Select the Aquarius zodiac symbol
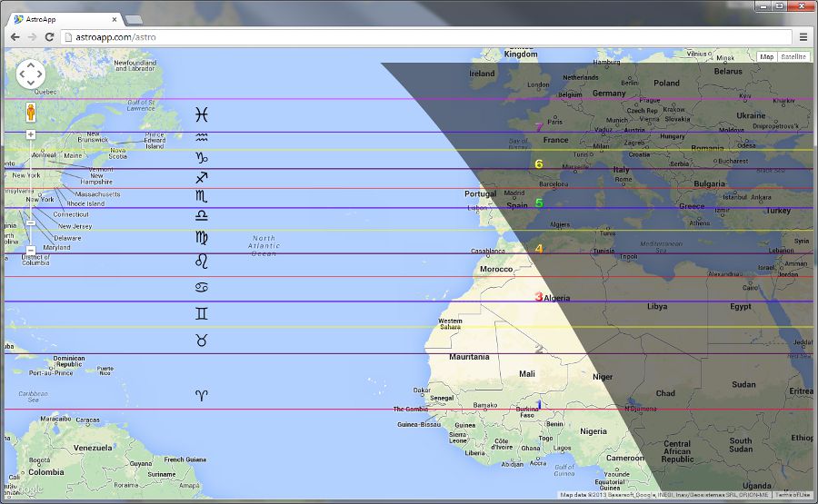 pyautogui.click(x=202, y=137)
